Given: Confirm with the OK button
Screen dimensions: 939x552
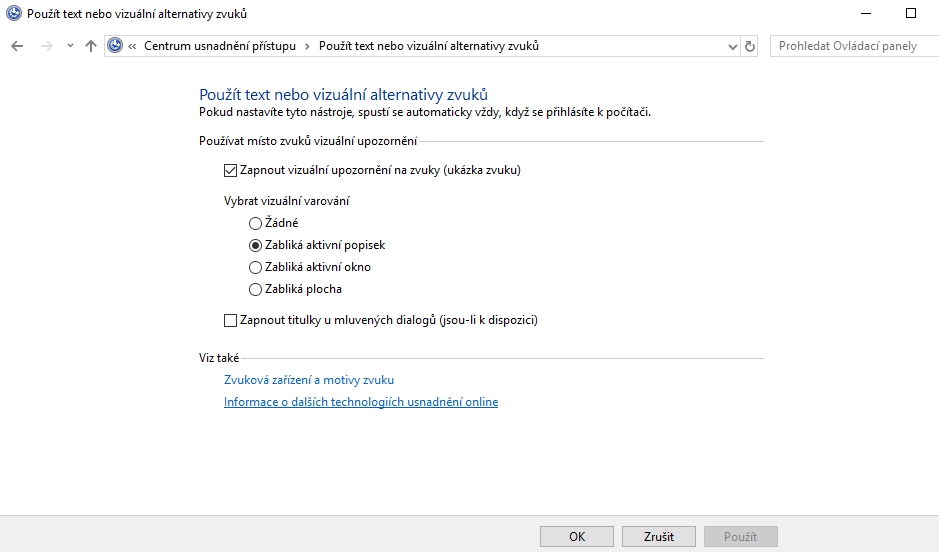Looking at the screenshot, I should 577,536.
